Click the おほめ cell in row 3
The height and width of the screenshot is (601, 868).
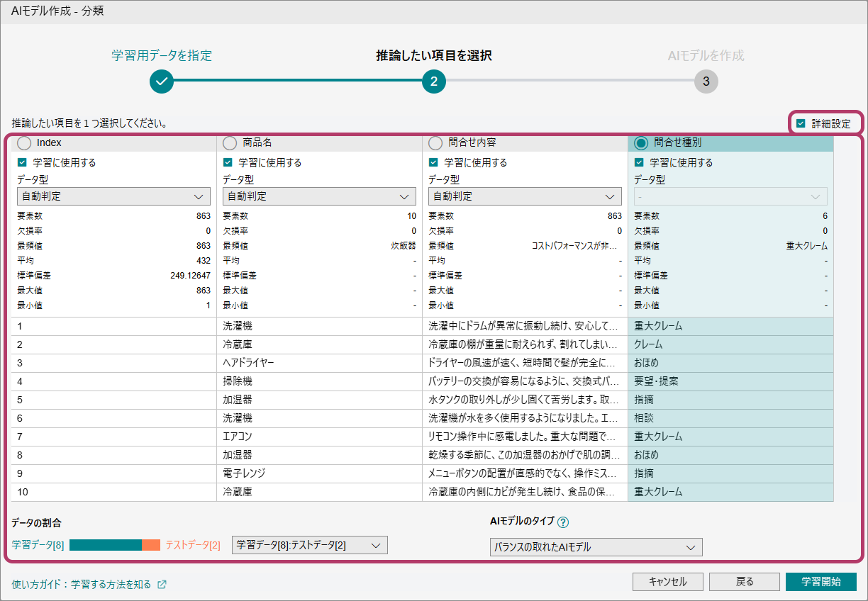tap(730, 363)
